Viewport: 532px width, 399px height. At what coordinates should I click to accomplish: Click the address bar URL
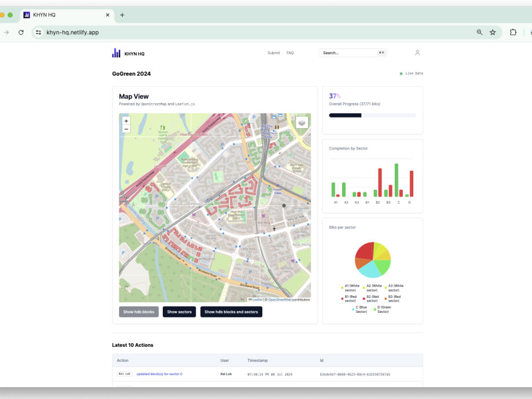coord(72,32)
